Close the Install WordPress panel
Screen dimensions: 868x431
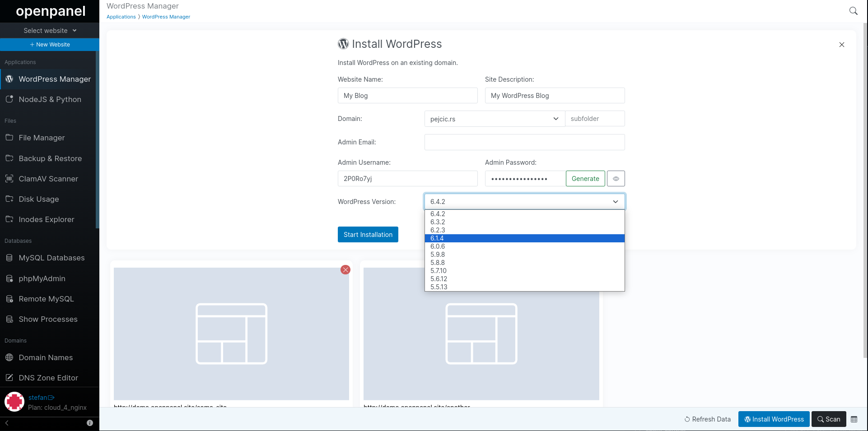(x=842, y=45)
